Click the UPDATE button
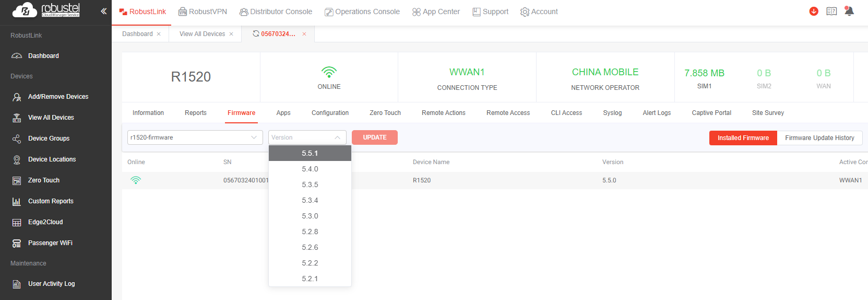 tap(374, 137)
